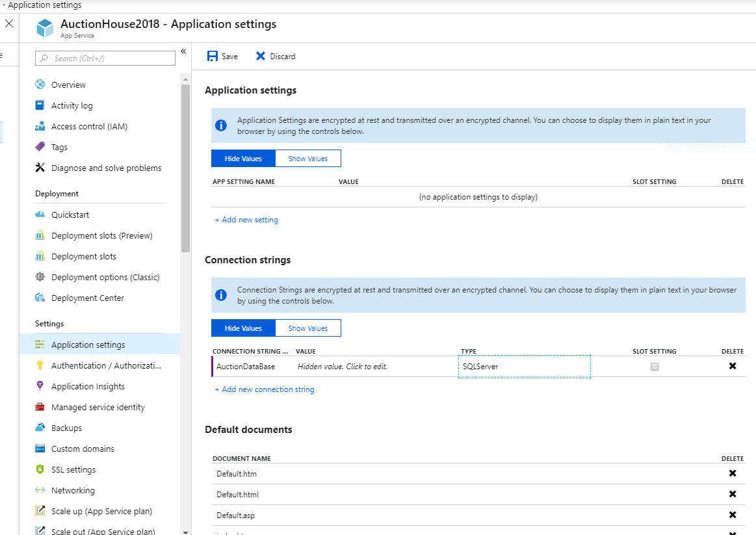Click the Default.asp document name

click(x=236, y=515)
